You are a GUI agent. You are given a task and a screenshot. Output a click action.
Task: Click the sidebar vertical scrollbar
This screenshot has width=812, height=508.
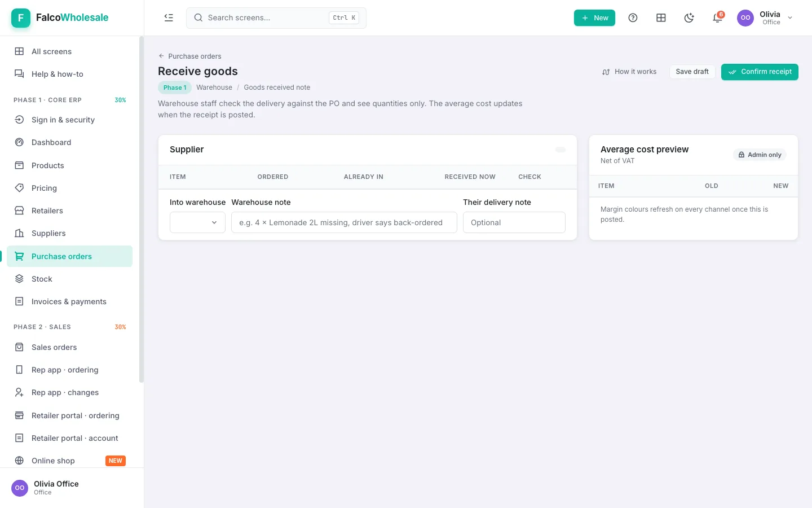pos(142,209)
